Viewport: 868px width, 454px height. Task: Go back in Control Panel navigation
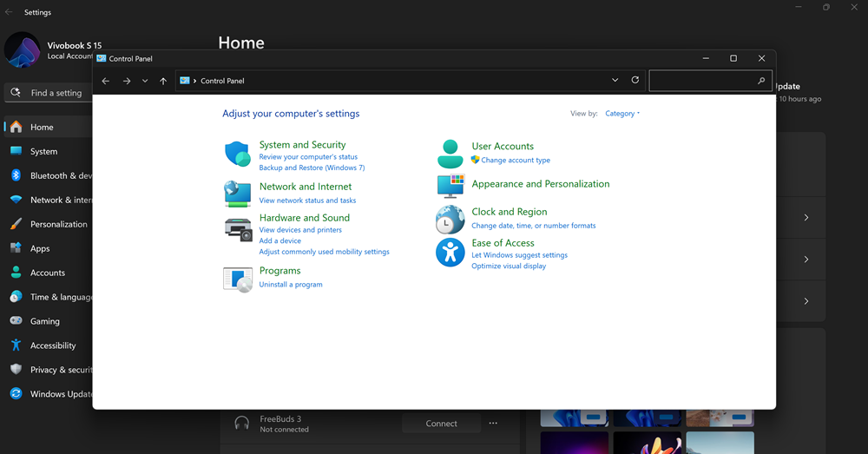click(106, 81)
